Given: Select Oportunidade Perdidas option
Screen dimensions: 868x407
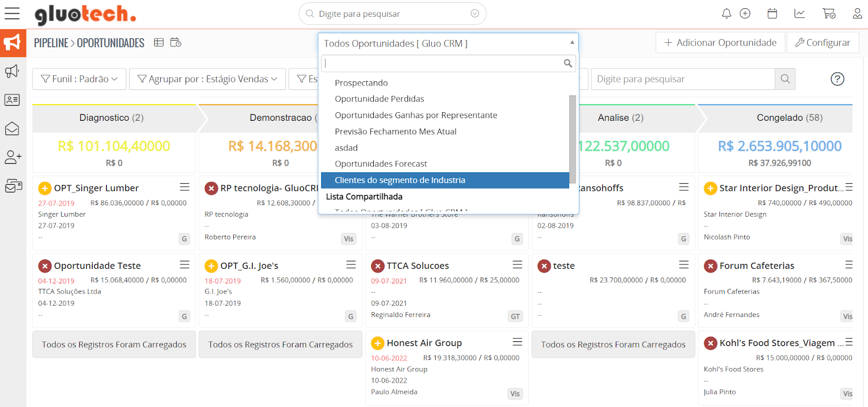Looking at the screenshot, I should [x=445, y=99].
